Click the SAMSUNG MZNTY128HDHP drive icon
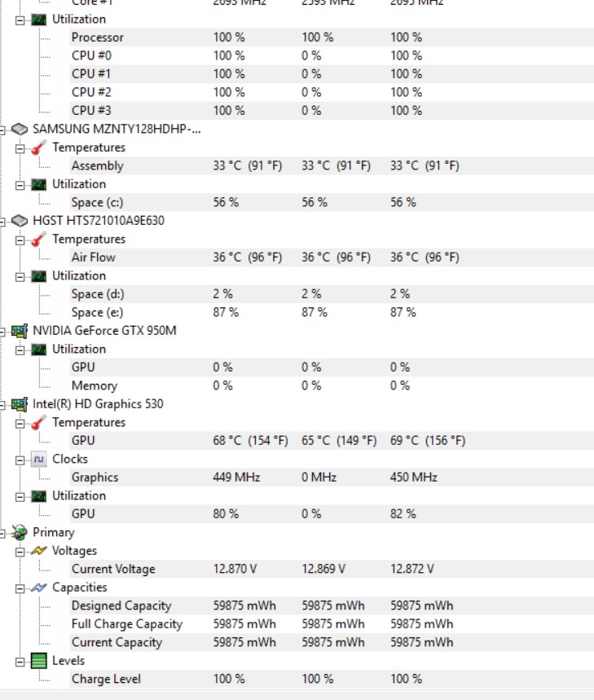594x700 pixels. (x=19, y=129)
